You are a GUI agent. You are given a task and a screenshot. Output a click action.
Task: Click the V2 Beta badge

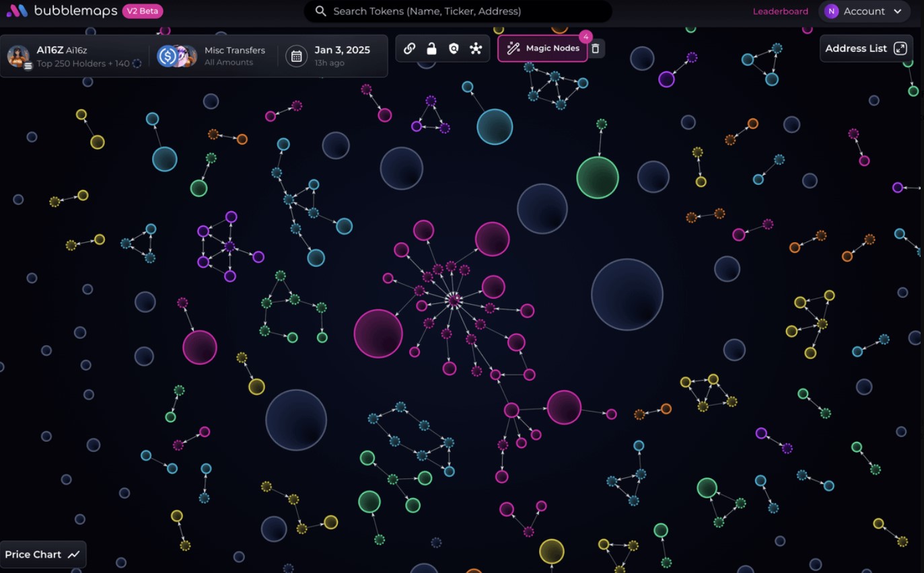[143, 11]
